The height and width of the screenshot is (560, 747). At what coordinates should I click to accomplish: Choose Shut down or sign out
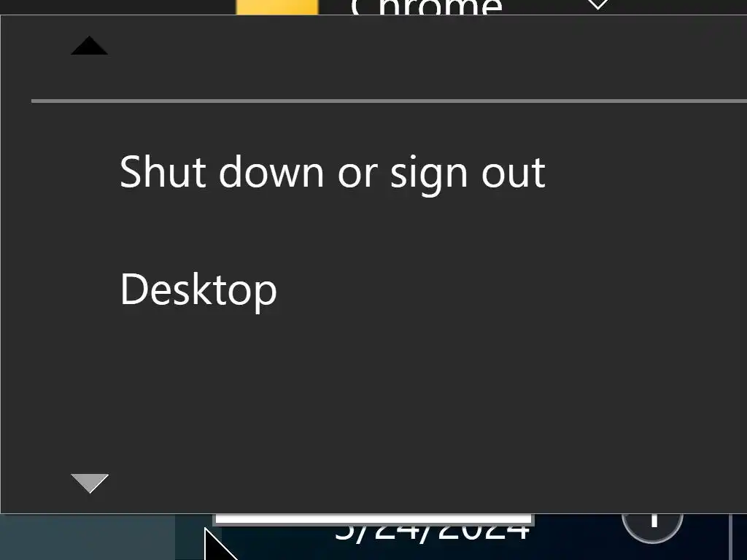pyautogui.click(x=333, y=172)
